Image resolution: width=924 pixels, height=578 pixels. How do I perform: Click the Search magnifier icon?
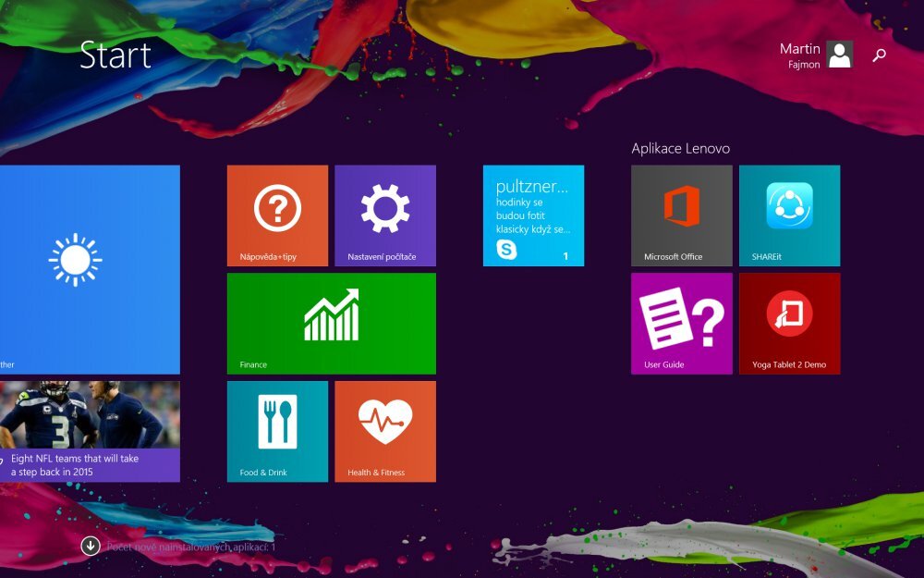(x=879, y=55)
